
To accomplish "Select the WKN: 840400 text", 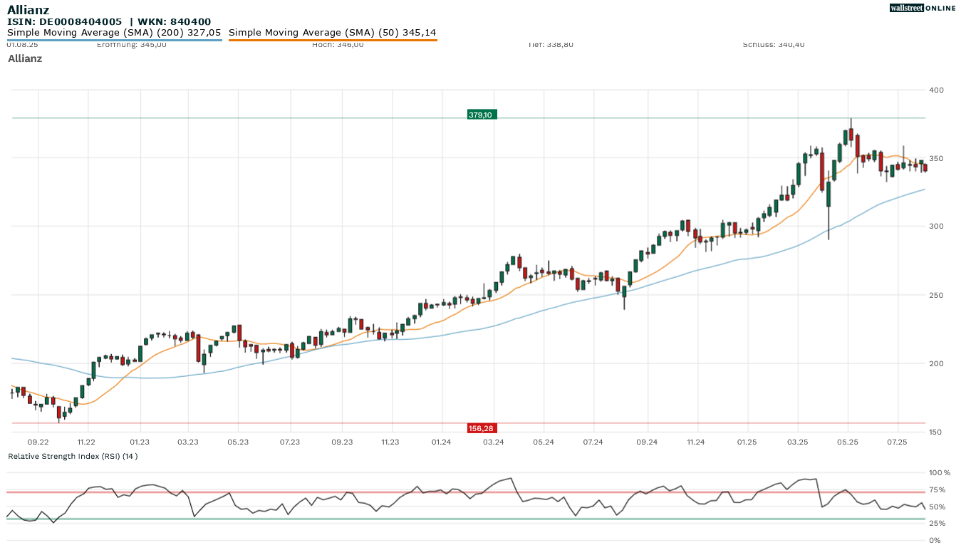I will point(175,22).
